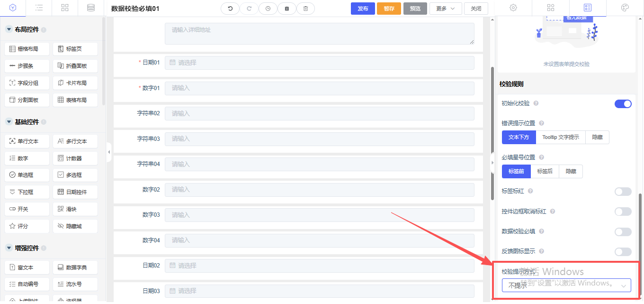
Task: Enable the 标签标红 switch
Action: click(623, 192)
